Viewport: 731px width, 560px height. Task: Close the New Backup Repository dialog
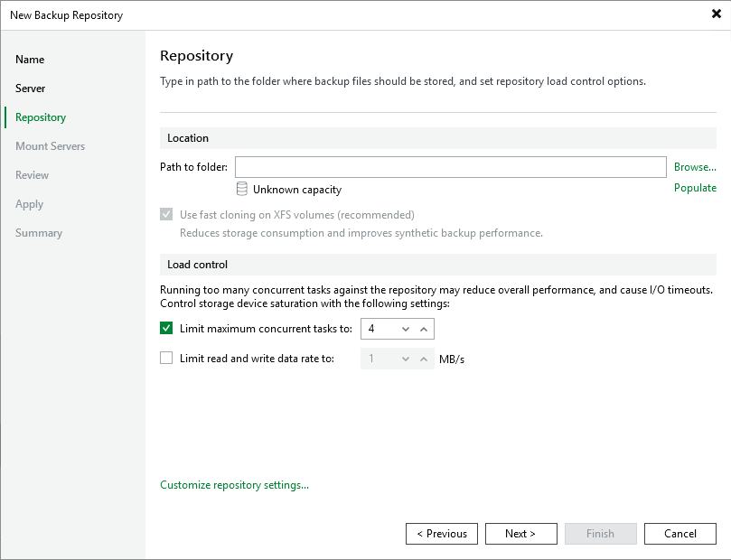[717, 14]
